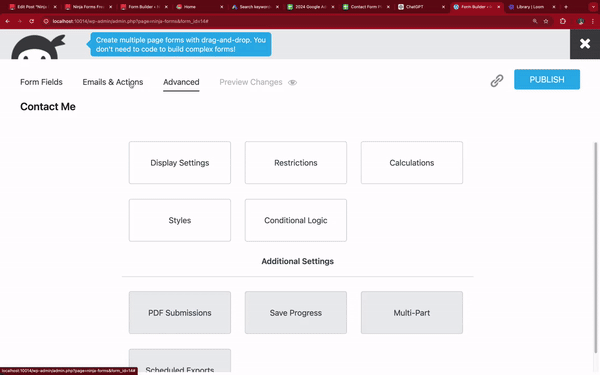Screen dimensions: 600x375
Task: Expand the tab search dropdown arrow
Action: tap(593, 7)
